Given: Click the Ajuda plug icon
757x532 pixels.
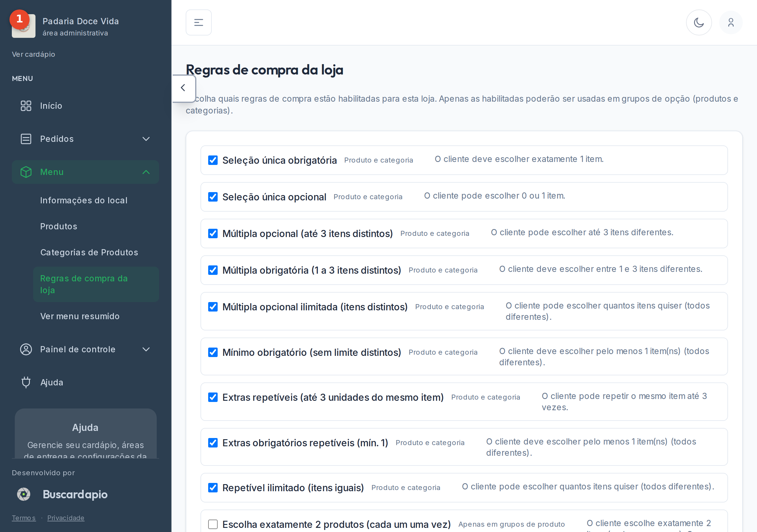Looking at the screenshot, I should (26, 382).
